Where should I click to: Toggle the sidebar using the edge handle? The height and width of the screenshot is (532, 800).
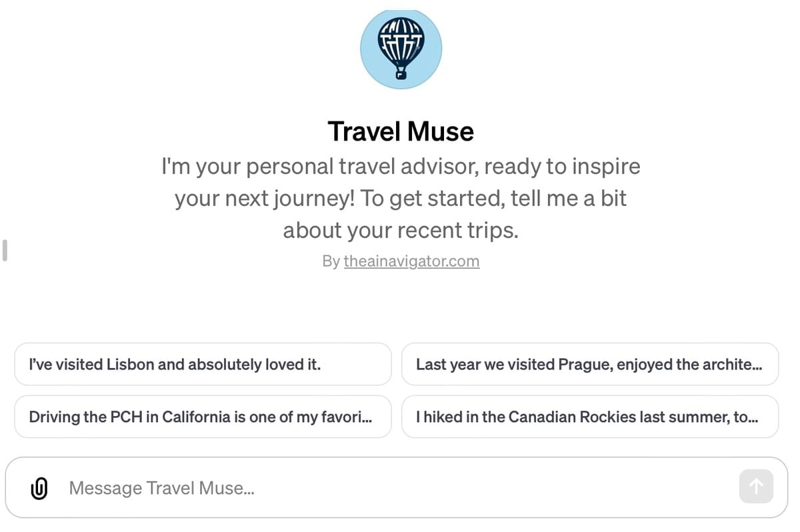(5, 250)
